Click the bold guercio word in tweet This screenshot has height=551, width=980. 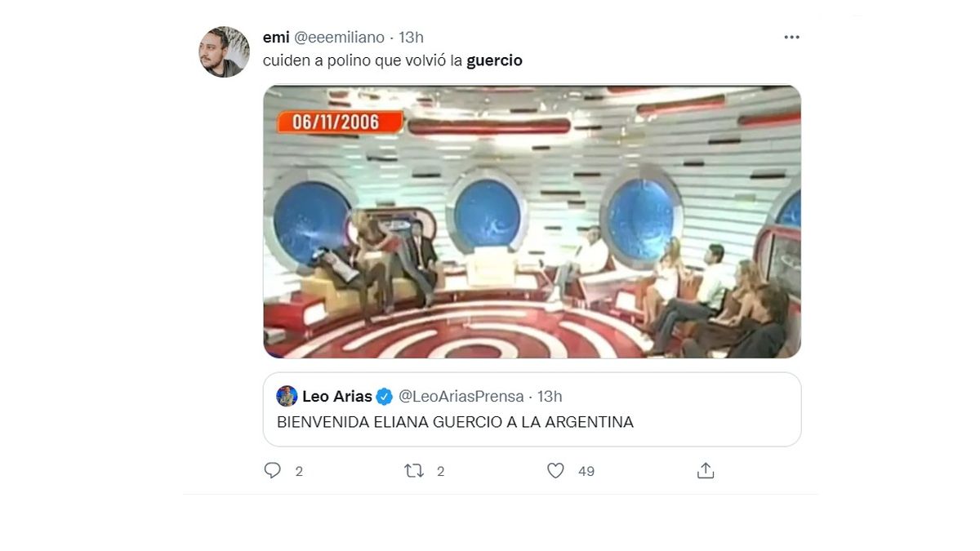(494, 61)
